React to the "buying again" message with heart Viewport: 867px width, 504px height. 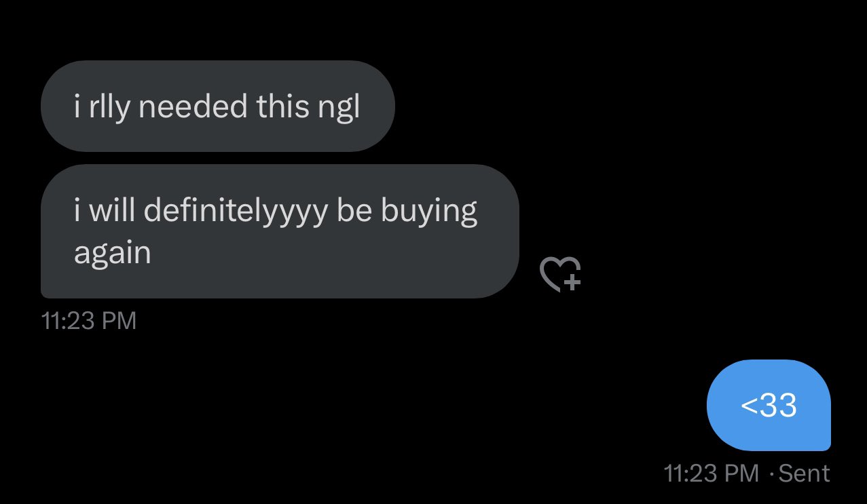560,274
